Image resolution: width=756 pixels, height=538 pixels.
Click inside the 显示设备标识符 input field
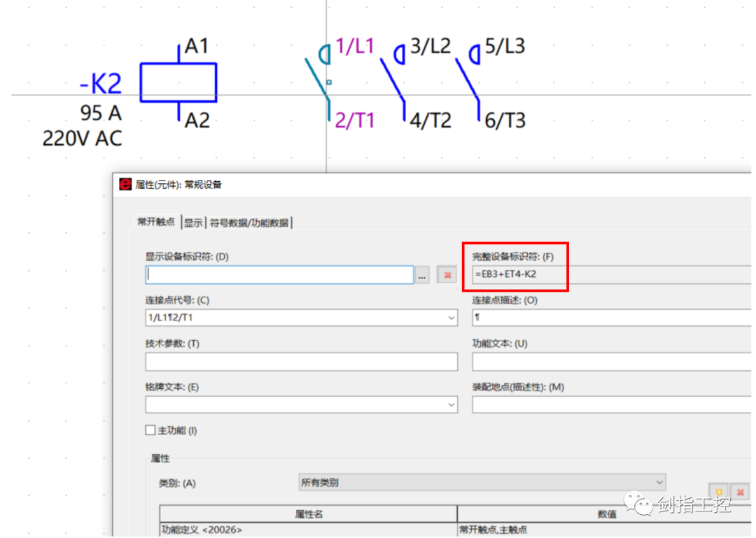coord(280,274)
